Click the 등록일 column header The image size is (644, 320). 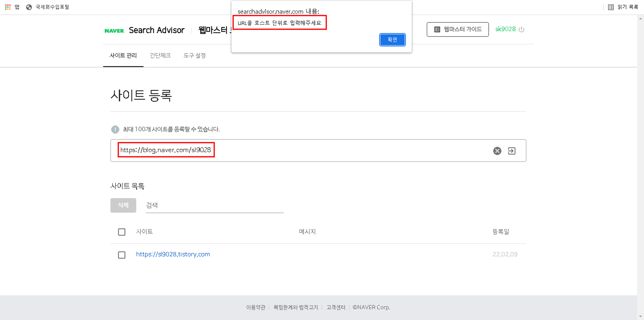(501, 231)
